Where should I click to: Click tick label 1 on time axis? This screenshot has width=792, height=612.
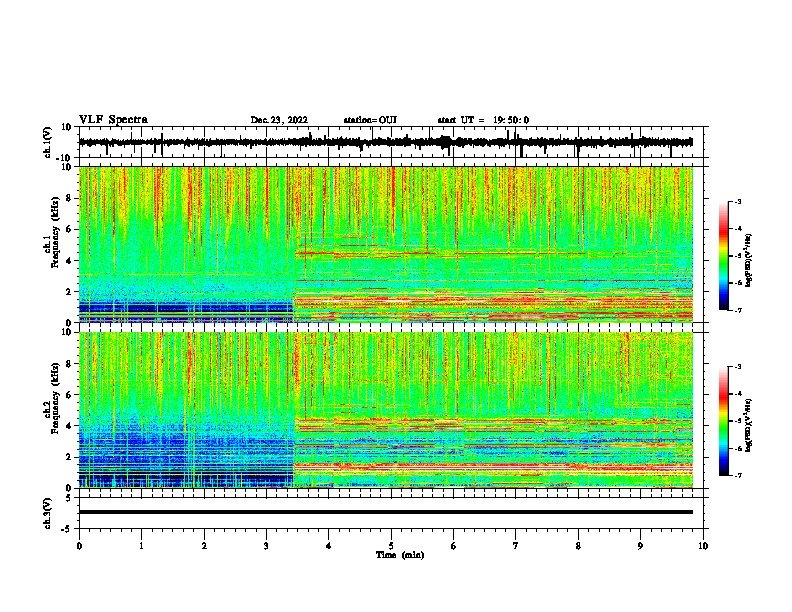click(x=141, y=546)
